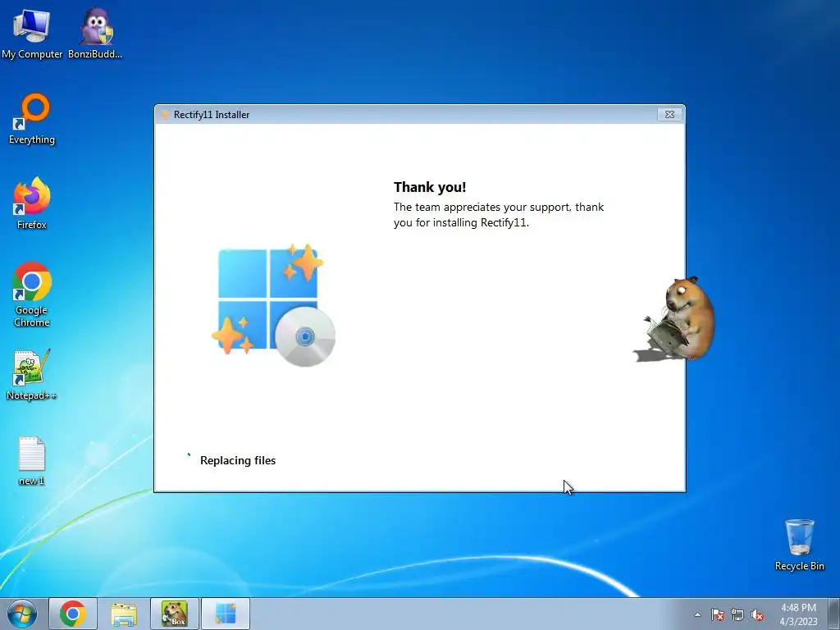Show hidden tray icons arrow
The height and width of the screenshot is (630, 840).
coord(697,615)
